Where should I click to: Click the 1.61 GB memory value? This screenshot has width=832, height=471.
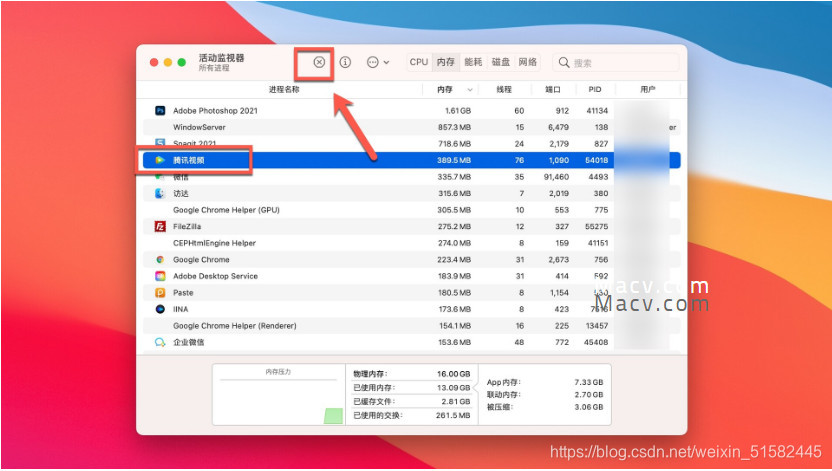click(x=458, y=111)
